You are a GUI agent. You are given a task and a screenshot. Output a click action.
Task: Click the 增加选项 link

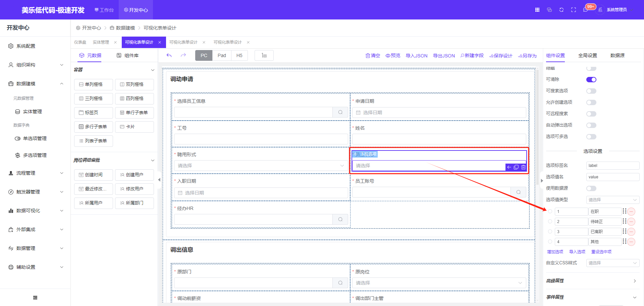(x=555, y=252)
